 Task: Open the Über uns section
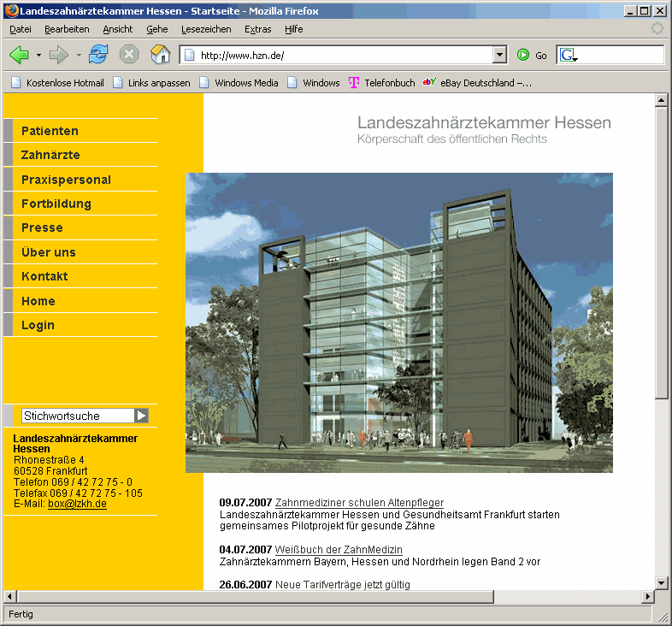pyautogui.click(x=49, y=252)
